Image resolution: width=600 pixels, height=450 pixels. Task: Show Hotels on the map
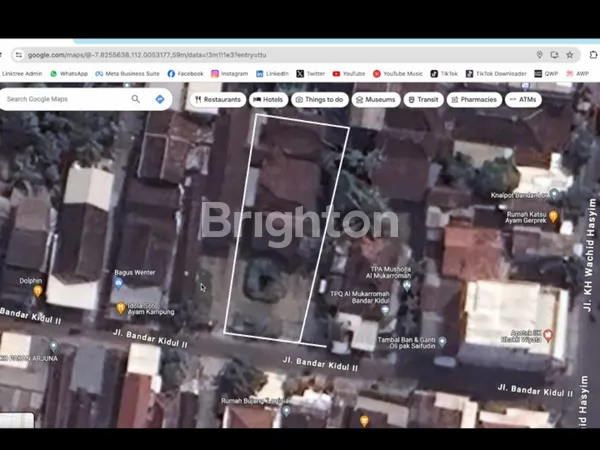click(x=269, y=100)
